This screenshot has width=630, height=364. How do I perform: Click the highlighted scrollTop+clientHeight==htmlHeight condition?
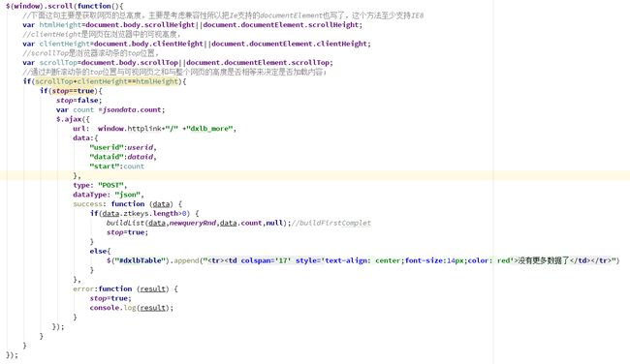pos(107,81)
